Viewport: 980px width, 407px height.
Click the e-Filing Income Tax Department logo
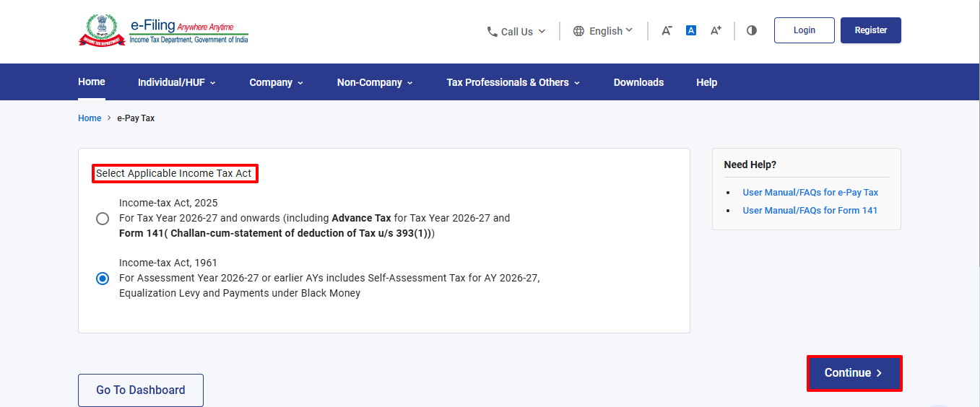tap(163, 30)
